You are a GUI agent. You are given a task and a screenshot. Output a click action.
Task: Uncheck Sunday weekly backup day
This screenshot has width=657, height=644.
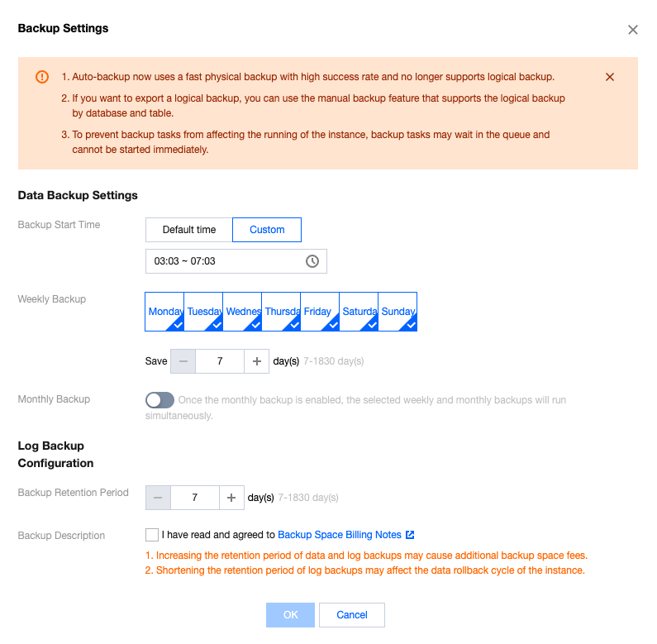[x=398, y=312]
